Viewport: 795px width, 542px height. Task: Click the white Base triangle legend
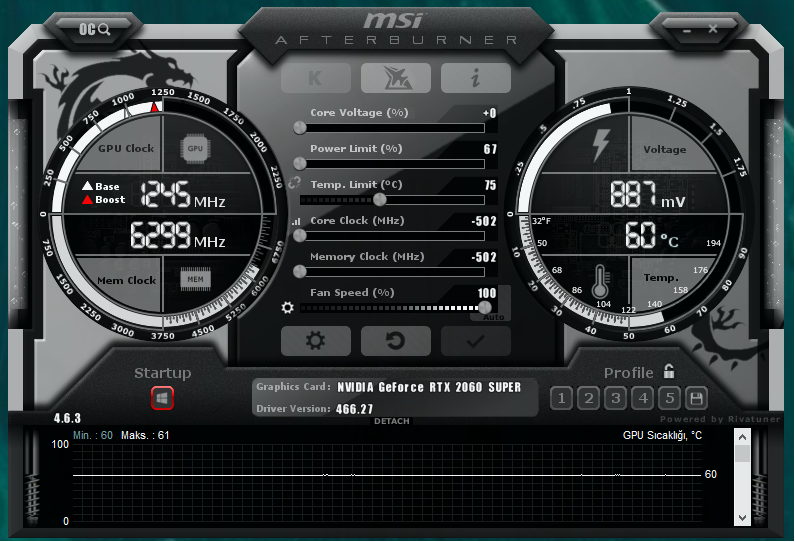coord(87,186)
